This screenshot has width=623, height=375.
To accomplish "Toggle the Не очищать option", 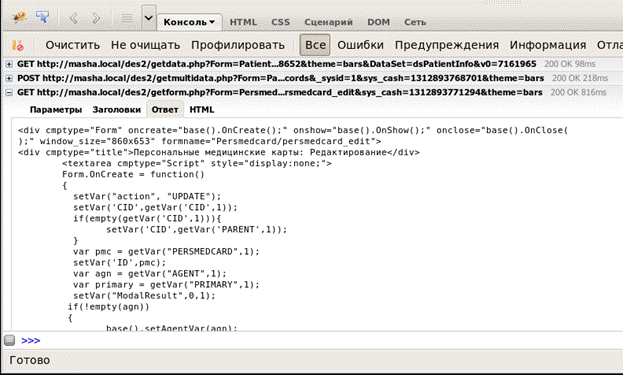I will pos(145,45).
